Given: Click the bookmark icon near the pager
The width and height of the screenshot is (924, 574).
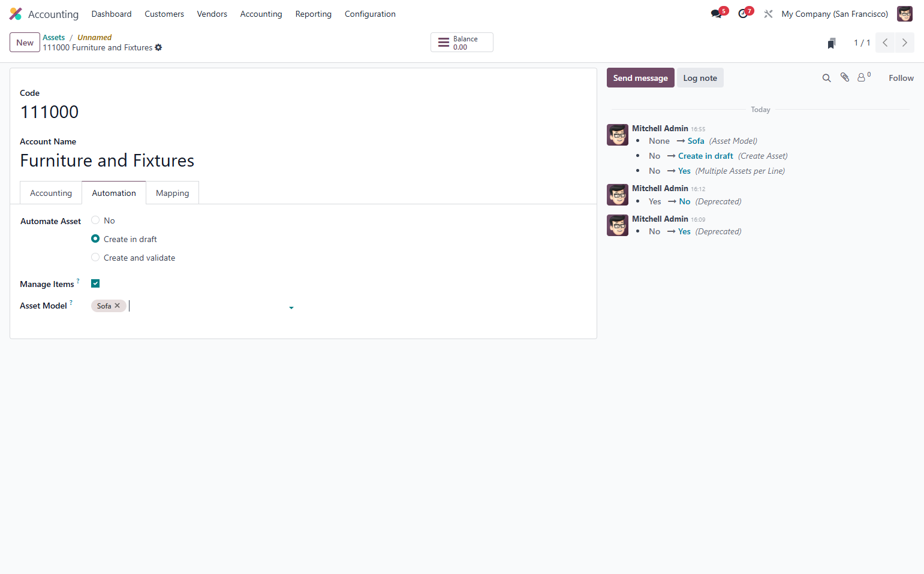Looking at the screenshot, I should pos(832,43).
